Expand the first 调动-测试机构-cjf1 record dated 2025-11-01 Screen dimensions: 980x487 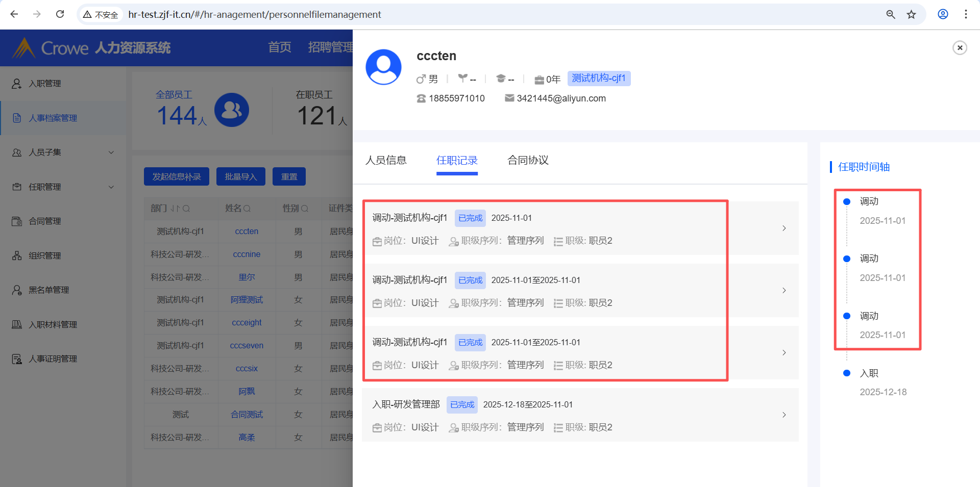click(x=784, y=228)
